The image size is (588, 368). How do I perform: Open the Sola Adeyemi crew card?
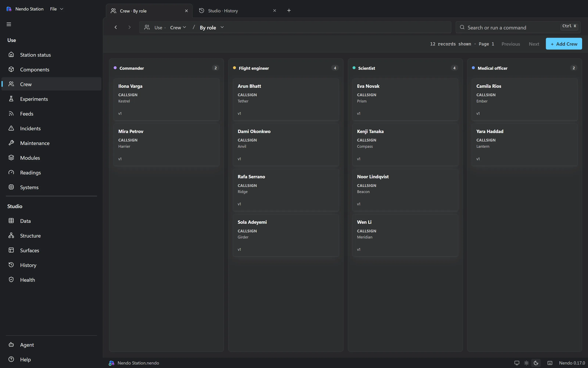(286, 235)
